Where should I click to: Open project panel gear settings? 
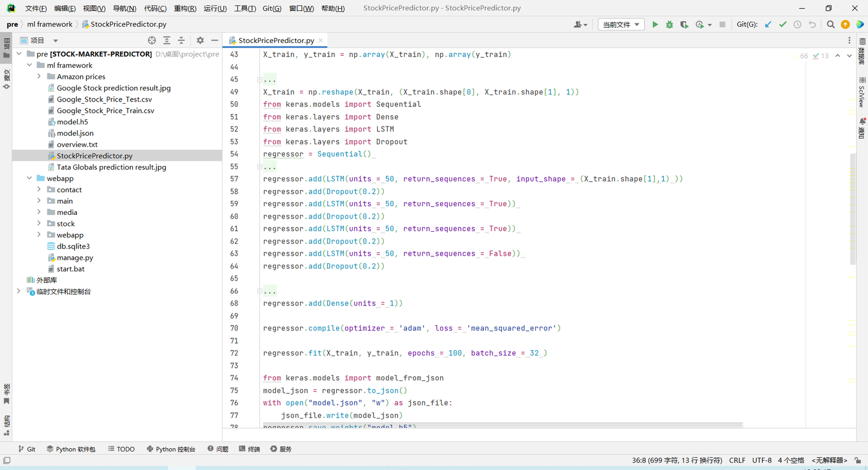[200, 40]
